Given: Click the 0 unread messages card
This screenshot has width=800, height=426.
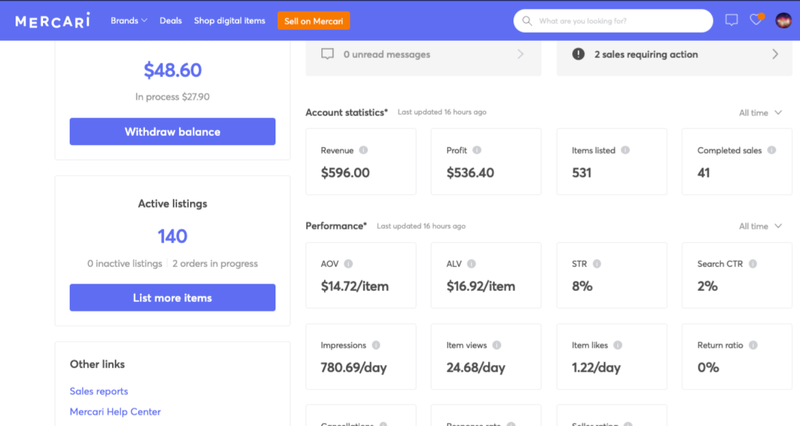Looking at the screenshot, I should 423,57.
